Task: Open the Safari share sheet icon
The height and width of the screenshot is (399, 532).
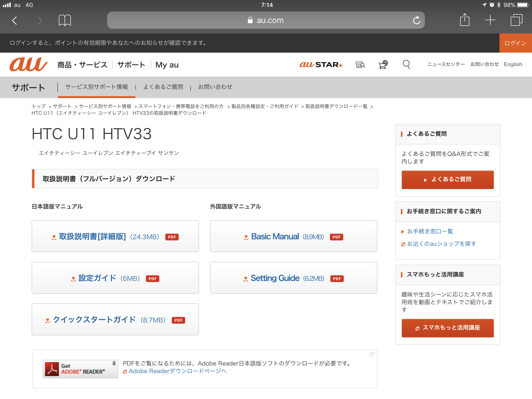Action: click(465, 20)
